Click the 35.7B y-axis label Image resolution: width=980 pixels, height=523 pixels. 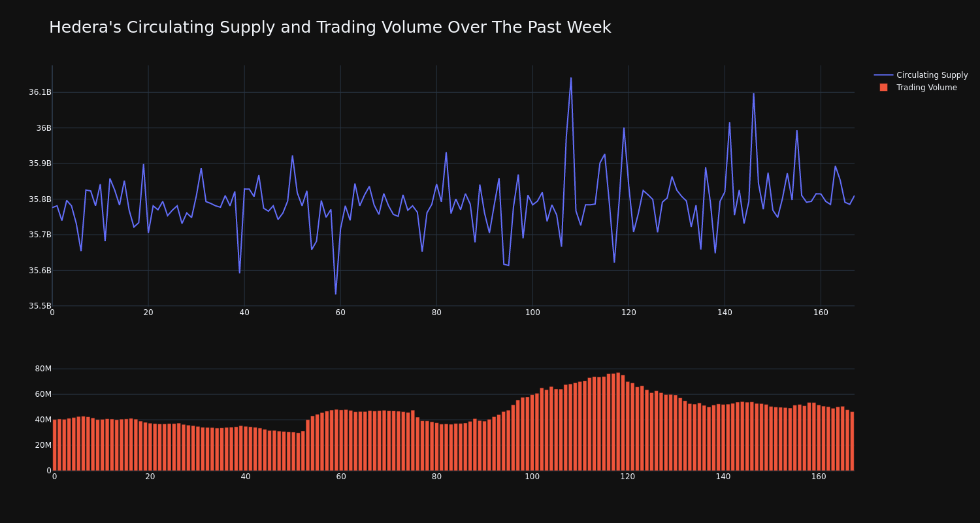(x=40, y=235)
